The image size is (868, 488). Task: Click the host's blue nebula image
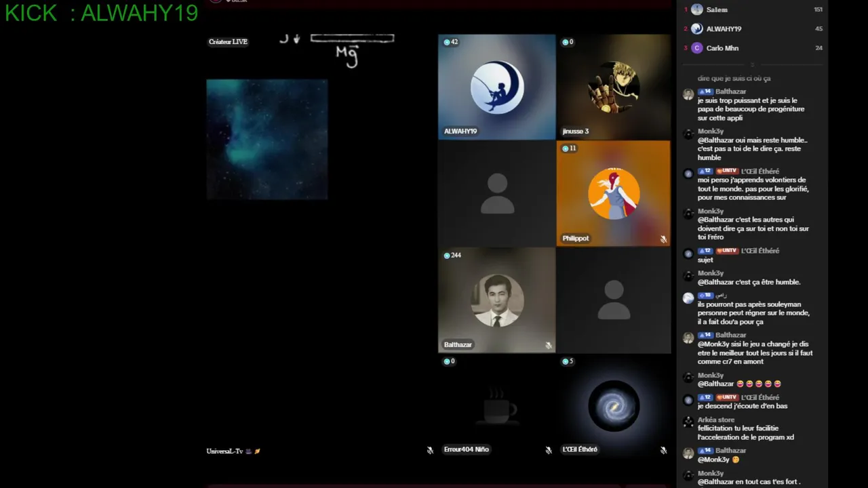click(x=267, y=140)
